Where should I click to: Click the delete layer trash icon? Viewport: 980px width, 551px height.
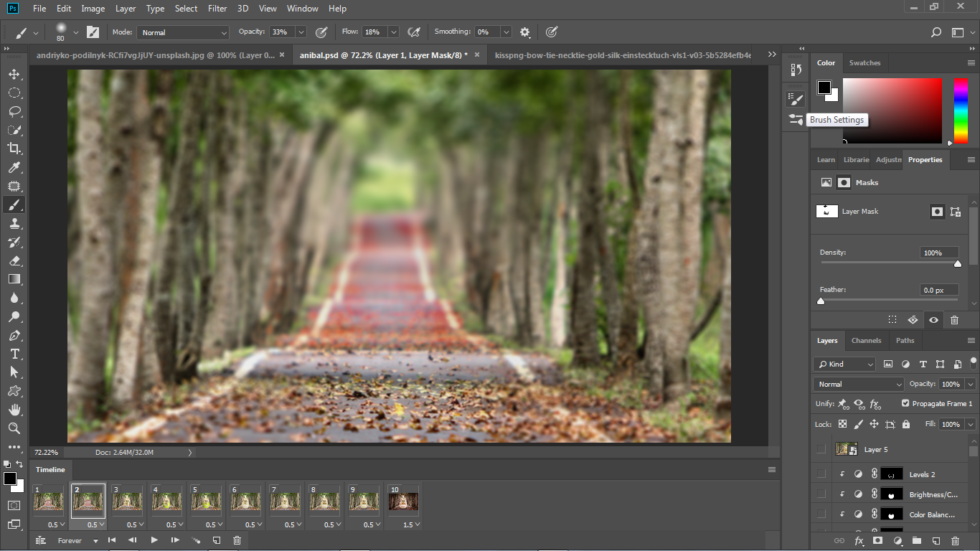tap(954, 540)
